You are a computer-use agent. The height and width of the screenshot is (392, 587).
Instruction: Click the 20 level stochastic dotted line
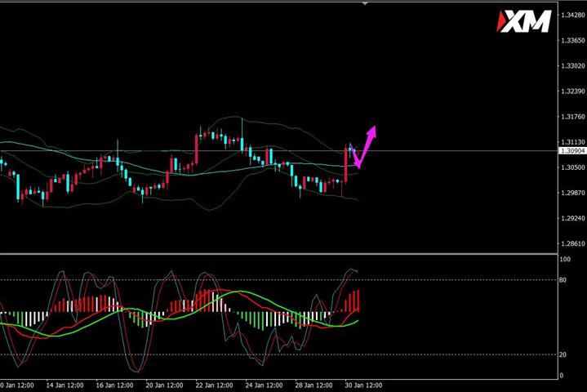[279, 354]
